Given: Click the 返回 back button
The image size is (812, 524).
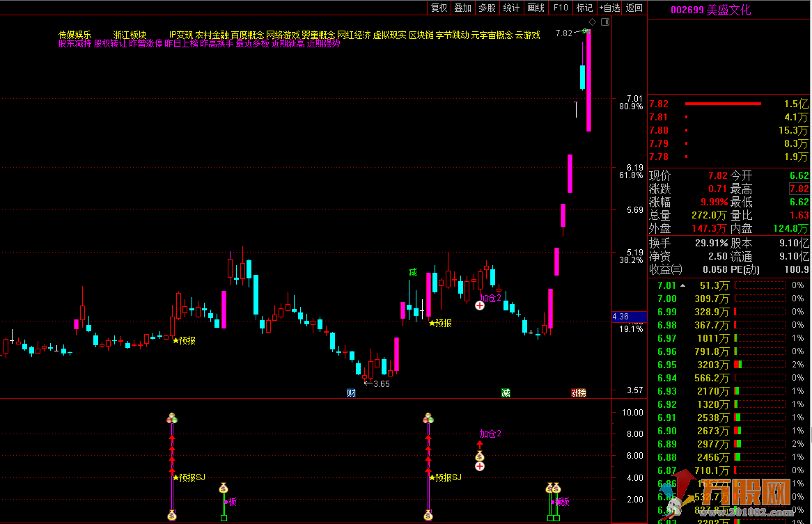Looking at the screenshot, I should pyautogui.click(x=634, y=8).
